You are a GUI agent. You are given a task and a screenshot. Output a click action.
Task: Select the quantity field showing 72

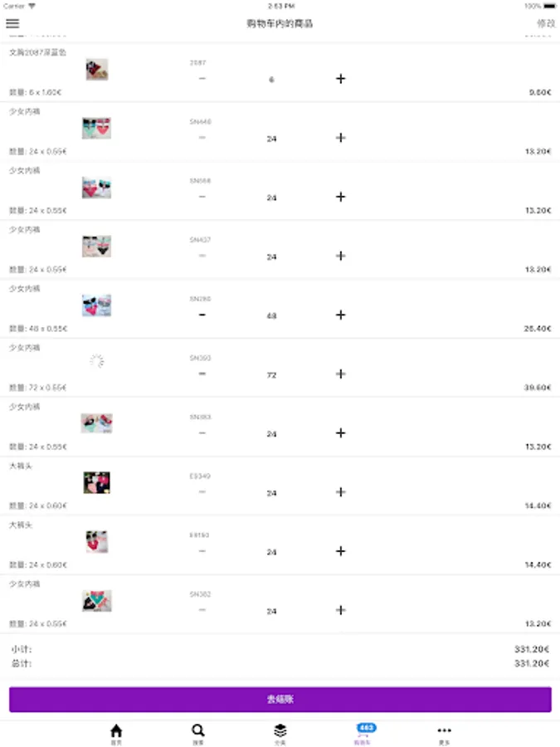[x=271, y=375]
